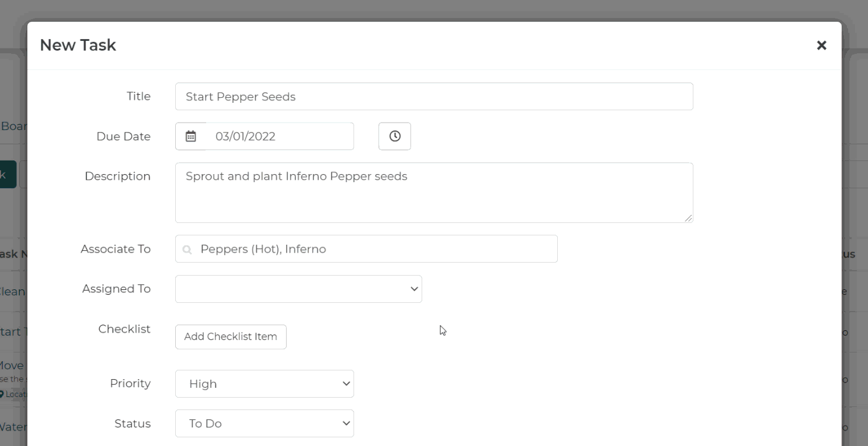Focus the Title field "Start Pepper Seeds"
868x446 pixels.
(x=433, y=97)
